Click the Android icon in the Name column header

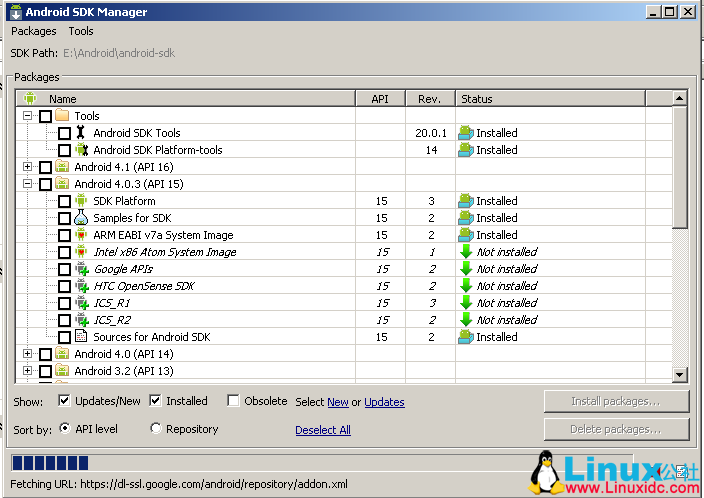point(30,98)
